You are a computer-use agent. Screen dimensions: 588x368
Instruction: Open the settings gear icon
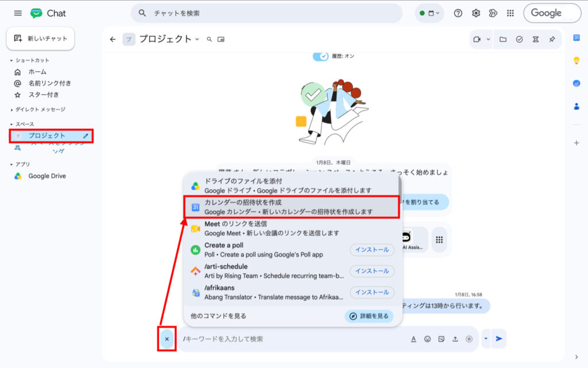pos(476,13)
